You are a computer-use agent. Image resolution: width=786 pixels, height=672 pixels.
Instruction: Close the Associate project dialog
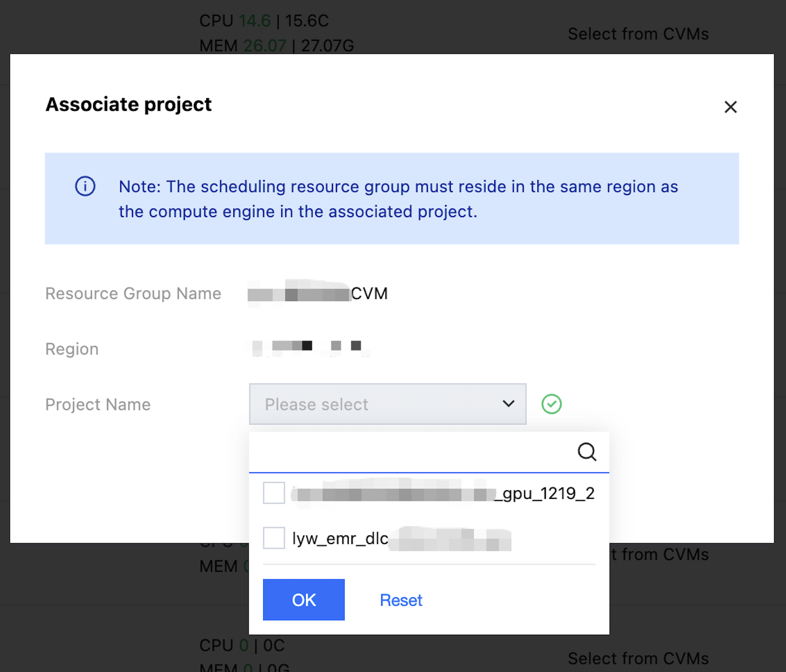[730, 107]
